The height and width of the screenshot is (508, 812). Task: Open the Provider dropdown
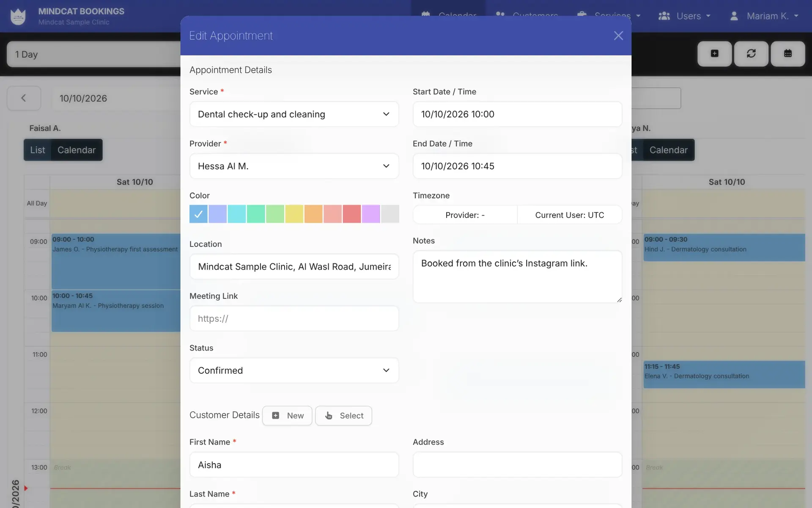click(x=294, y=166)
